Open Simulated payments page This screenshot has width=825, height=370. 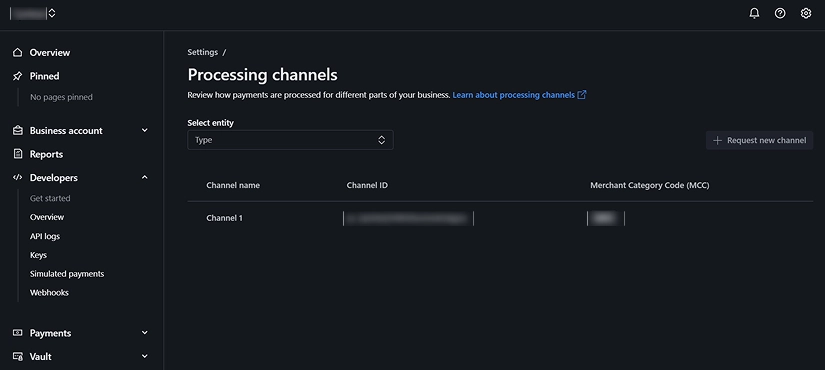(67, 274)
